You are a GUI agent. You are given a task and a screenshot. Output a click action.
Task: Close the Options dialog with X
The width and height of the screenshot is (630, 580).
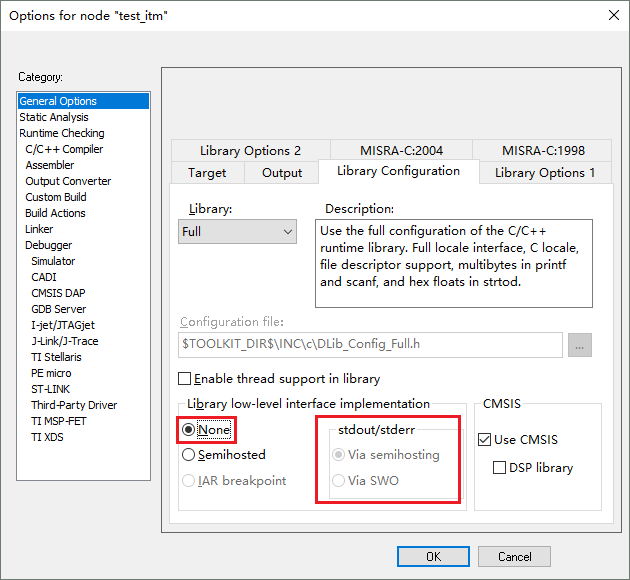(x=614, y=15)
